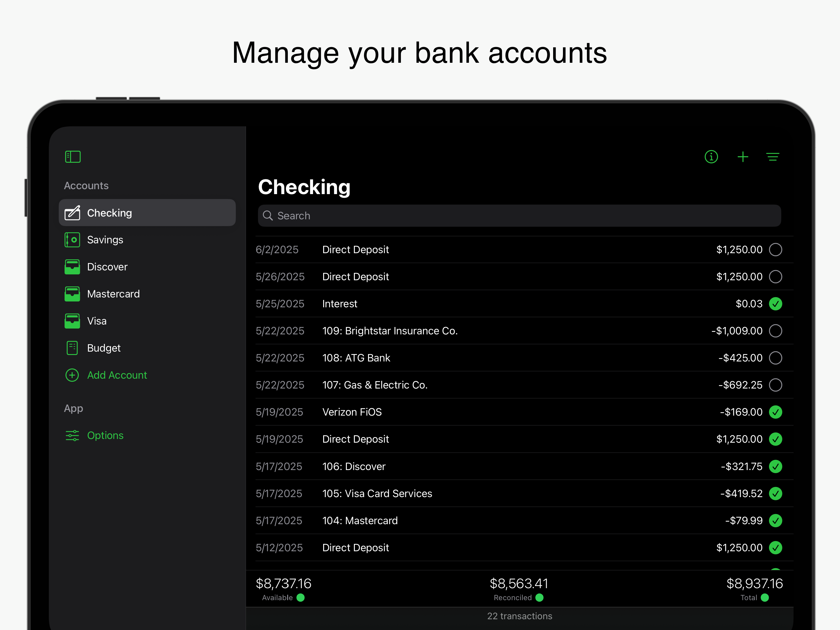Image resolution: width=840 pixels, height=630 pixels.
Task: Open the Budget section
Action: coord(147,348)
